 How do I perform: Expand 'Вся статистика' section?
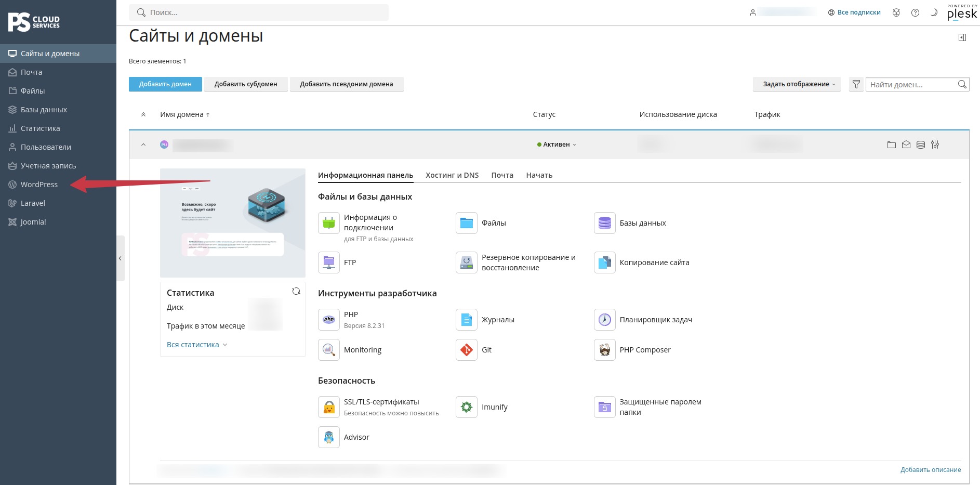click(197, 345)
